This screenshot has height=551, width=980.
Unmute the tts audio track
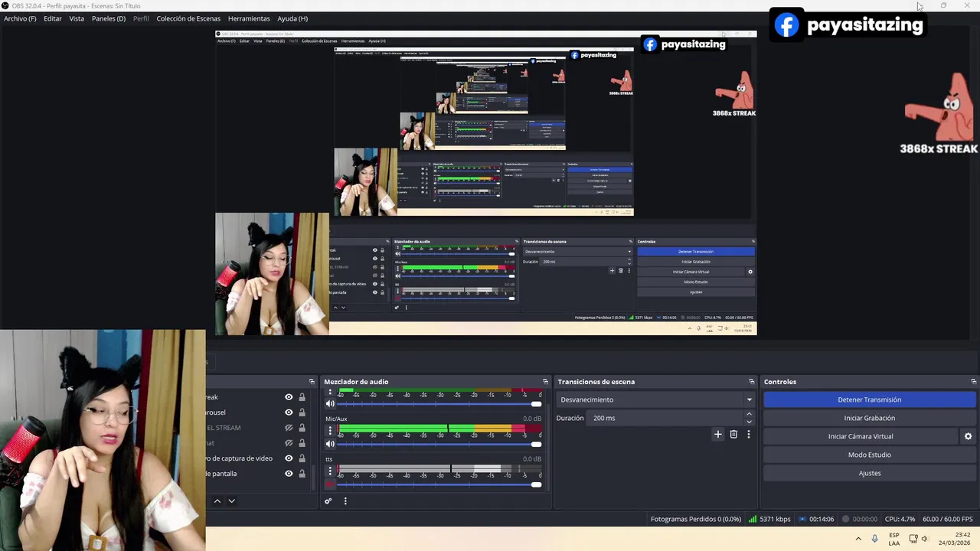tap(330, 484)
